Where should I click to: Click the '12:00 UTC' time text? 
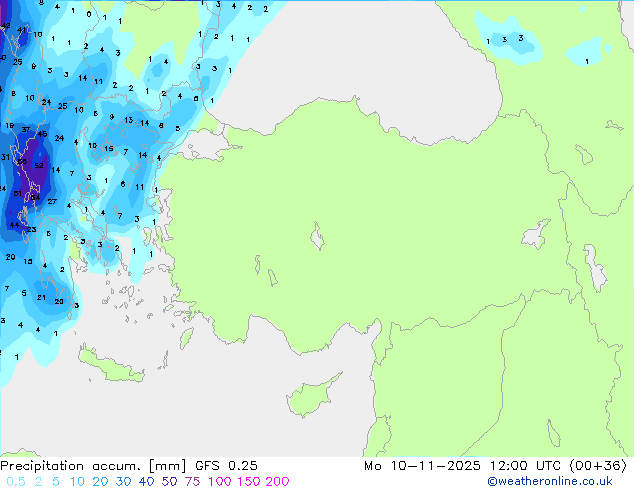click(525, 466)
